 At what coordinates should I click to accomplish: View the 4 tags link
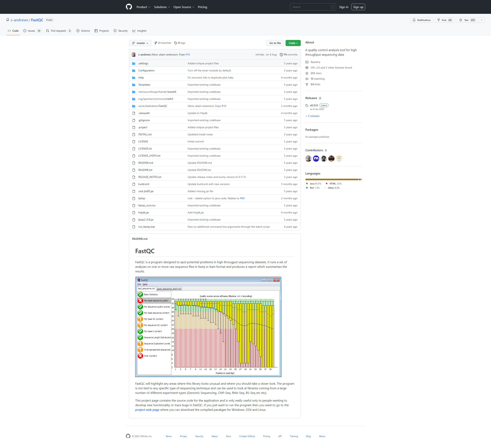point(180,43)
